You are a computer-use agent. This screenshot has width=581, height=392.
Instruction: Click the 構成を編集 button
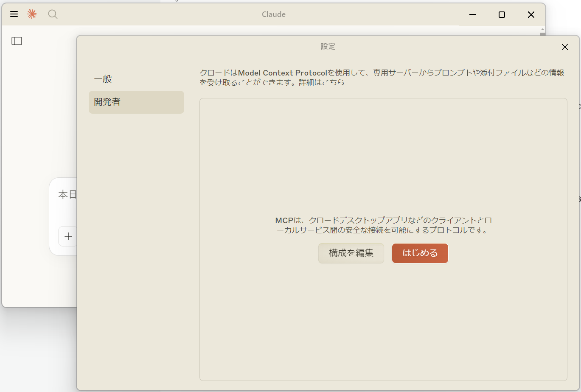[x=351, y=253]
